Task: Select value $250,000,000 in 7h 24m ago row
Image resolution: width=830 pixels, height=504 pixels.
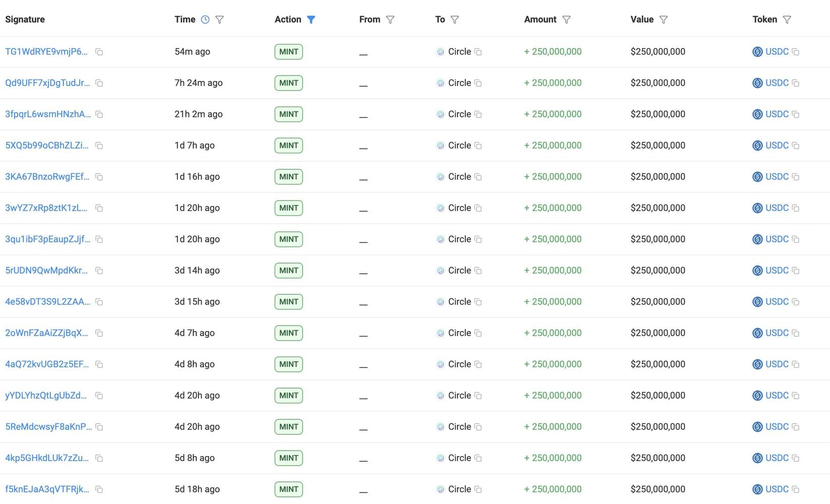Action: coord(658,83)
